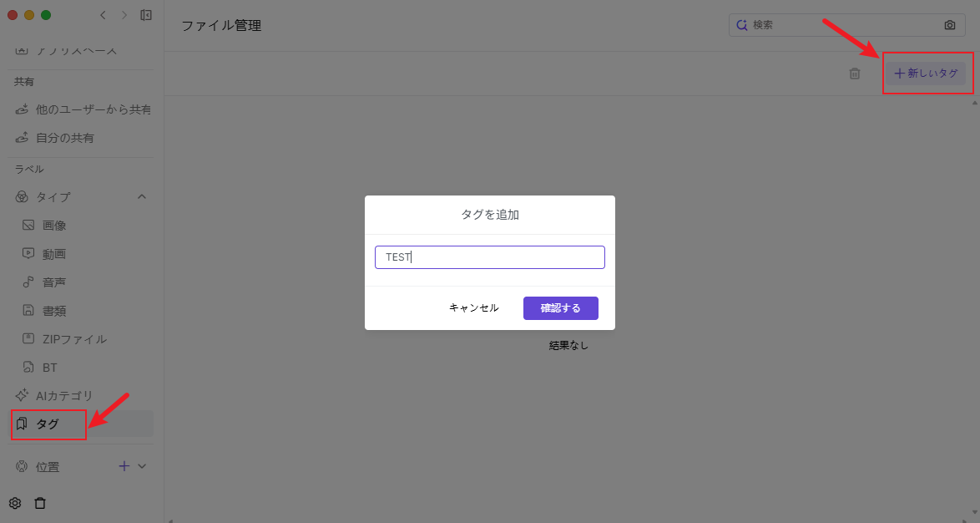Collapse the タイプ section chevron
Screen dimensions: 980x523
click(141, 196)
